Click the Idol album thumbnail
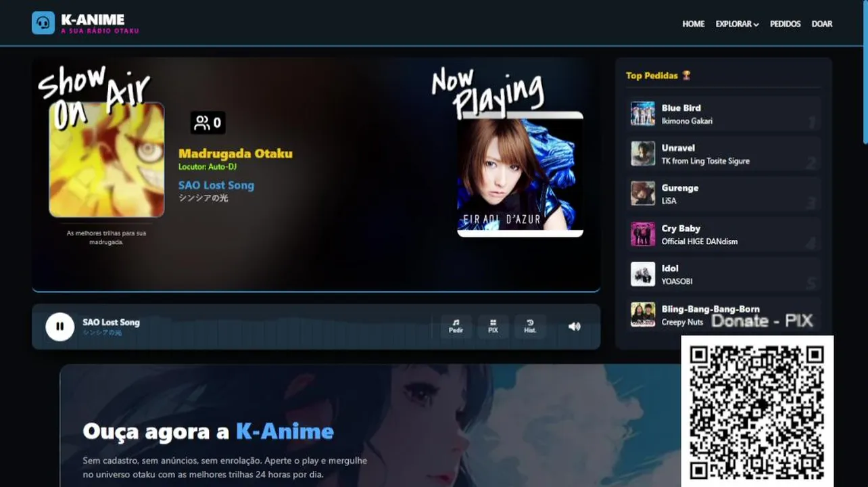 643,274
